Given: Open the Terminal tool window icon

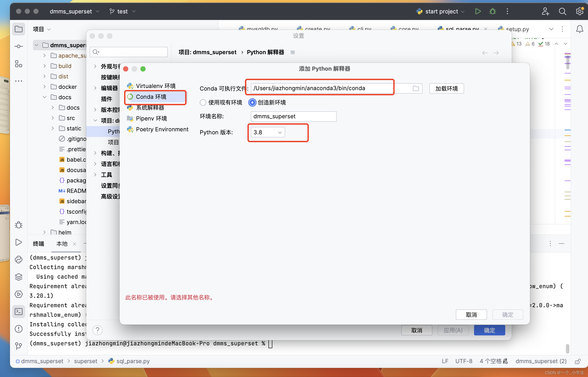Looking at the screenshot, I should (19, 311).
